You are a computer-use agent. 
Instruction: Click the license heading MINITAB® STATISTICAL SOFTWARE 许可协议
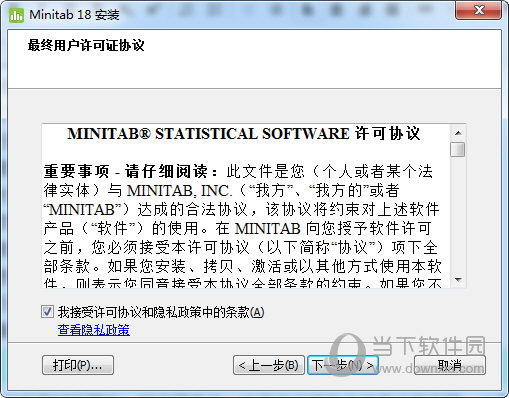click(243, 133)
